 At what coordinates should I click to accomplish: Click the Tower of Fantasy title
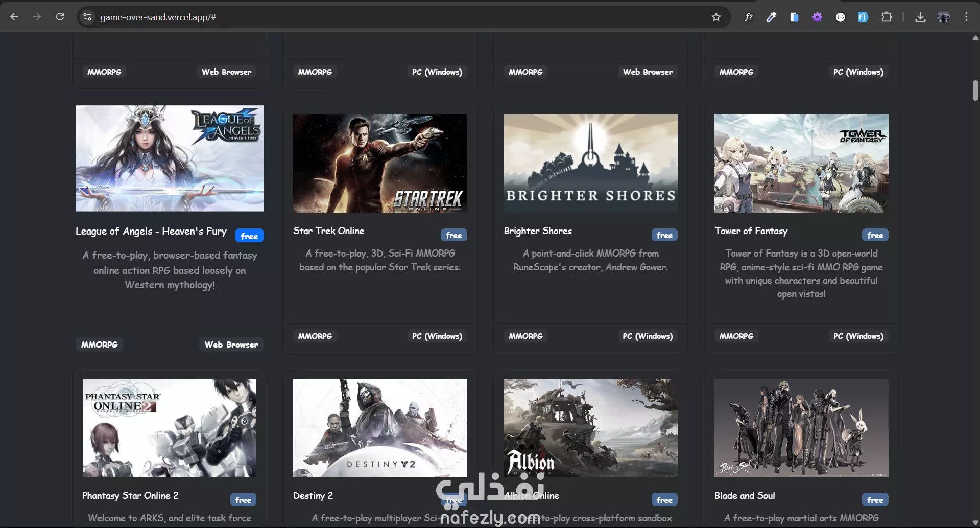[751, 231]
